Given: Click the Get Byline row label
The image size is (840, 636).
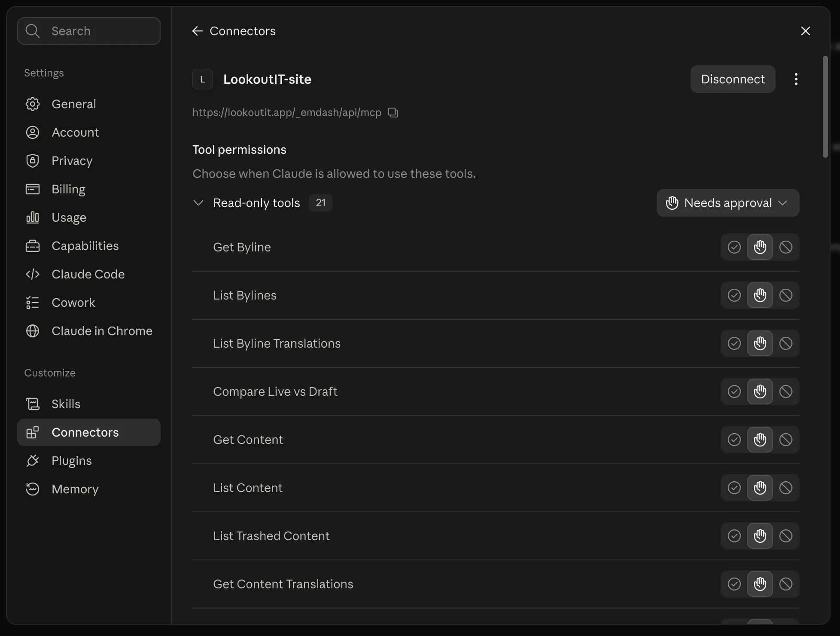Looking at the screenshot, I should click(242, 247).
